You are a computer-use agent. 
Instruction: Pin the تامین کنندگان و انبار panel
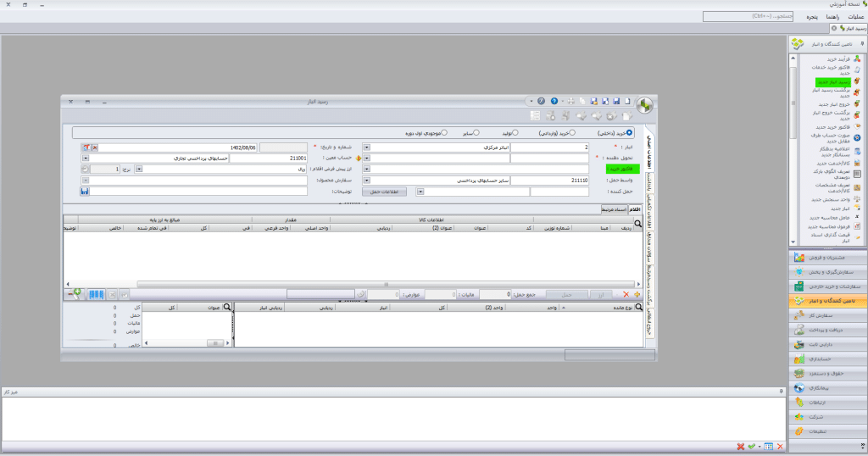click(861, 44)
